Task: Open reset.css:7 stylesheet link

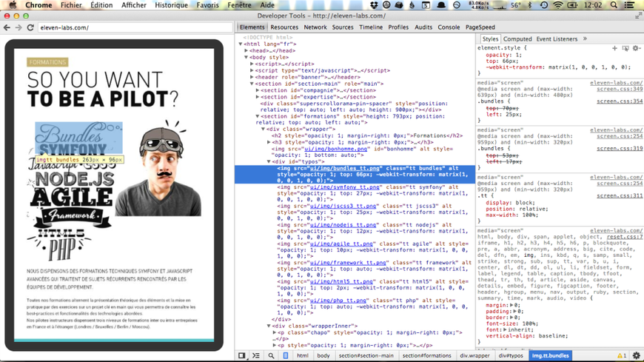Action: (625, 237)
